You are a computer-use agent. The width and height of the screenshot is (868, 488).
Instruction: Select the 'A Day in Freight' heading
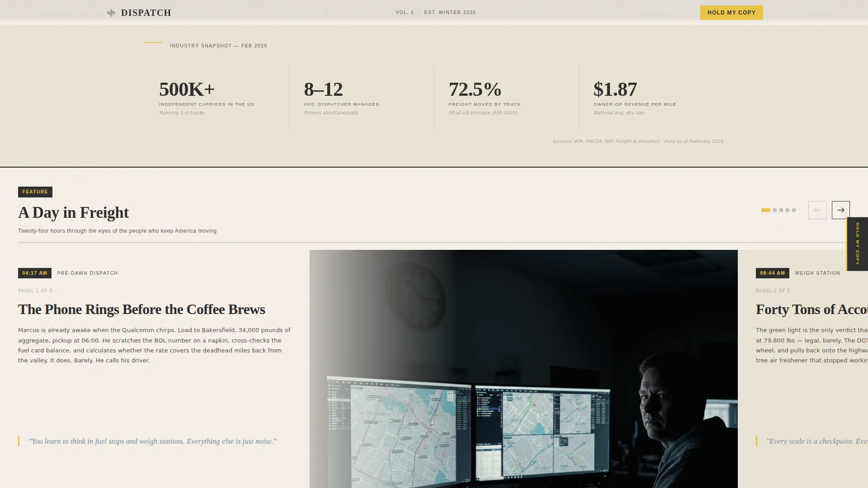[73, 212]
